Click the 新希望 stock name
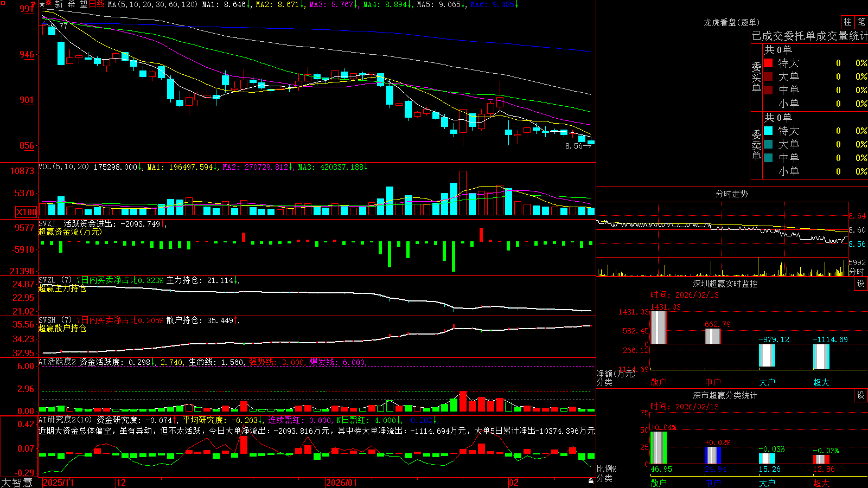The height and width of the screenshot is (488, 868). pyautogui.click(x=71, y=4)
